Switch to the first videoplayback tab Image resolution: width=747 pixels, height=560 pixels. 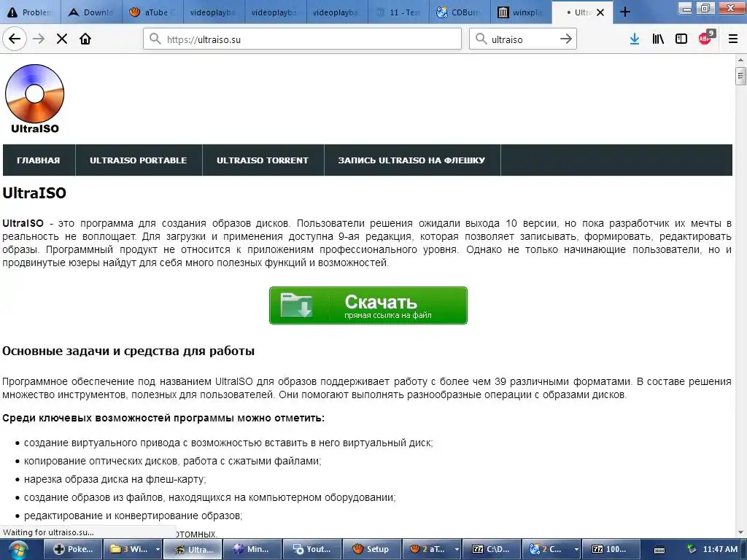pos(214,12)
